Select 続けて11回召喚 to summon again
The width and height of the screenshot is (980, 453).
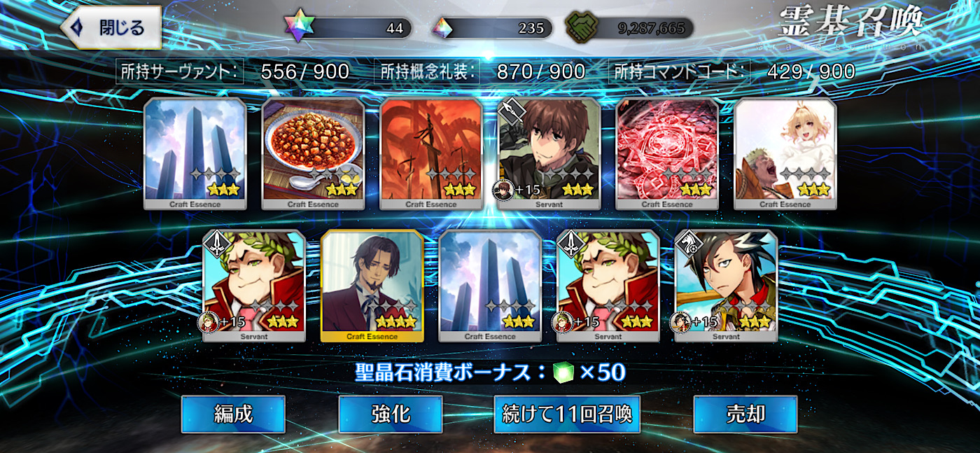567,414
